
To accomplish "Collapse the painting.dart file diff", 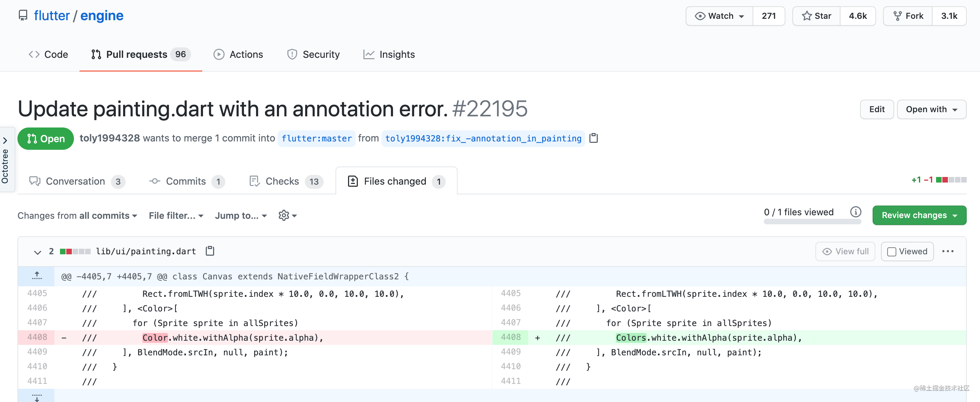I will pos(37,252).
